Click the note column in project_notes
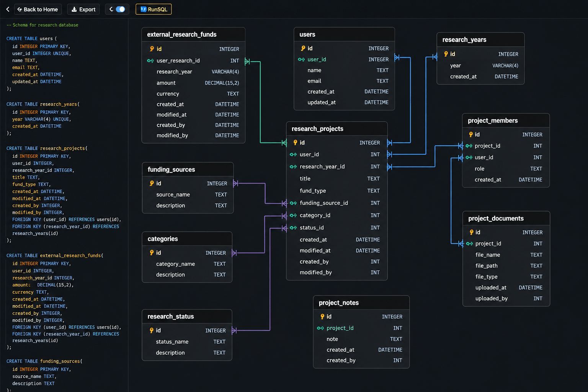 point(361,339)
